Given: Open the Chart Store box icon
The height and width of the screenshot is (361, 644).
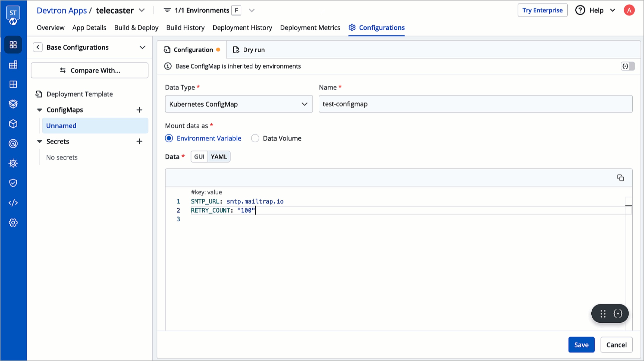Looking at the screenshot, I should pos(13,104).
